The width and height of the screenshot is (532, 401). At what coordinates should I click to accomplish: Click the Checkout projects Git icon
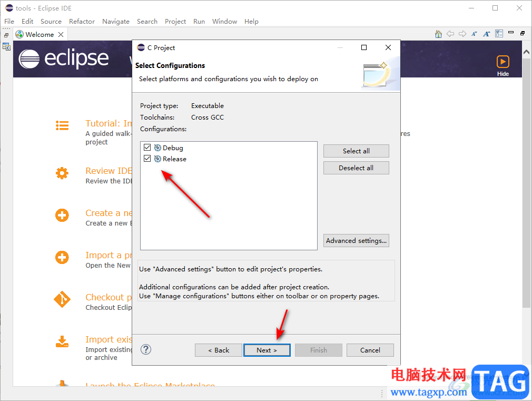[x=62, y=299]
